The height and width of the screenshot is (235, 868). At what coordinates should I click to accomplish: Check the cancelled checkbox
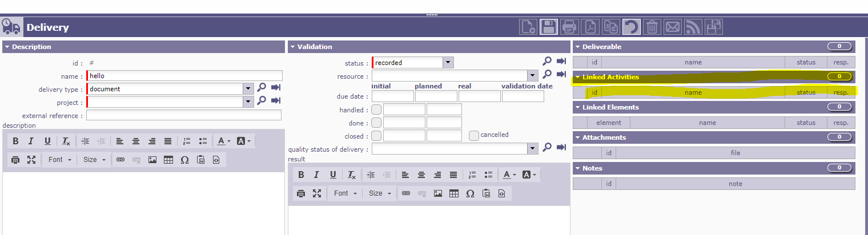(473, 135)
